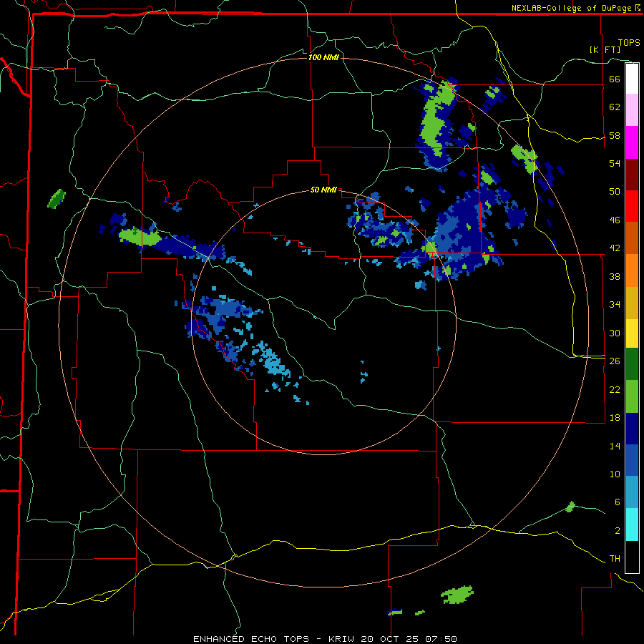Pick the medium blue legend swatch
Screen dimensions: 644x644
(x=632, y=460)
